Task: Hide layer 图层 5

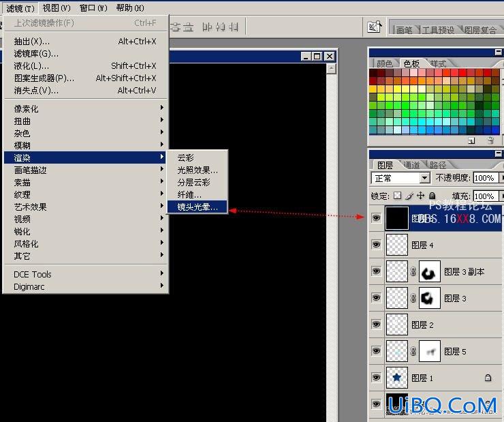Action: (x=376, y=351)
